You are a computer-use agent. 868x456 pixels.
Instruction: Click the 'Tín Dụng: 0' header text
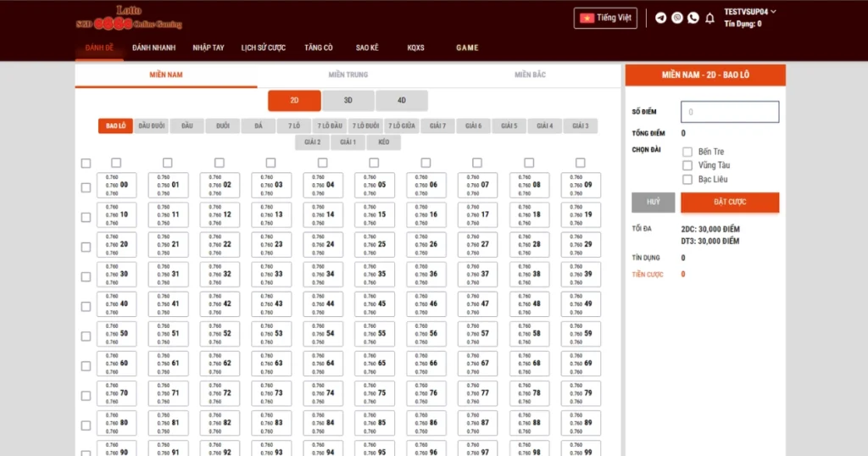pos(743,24)
